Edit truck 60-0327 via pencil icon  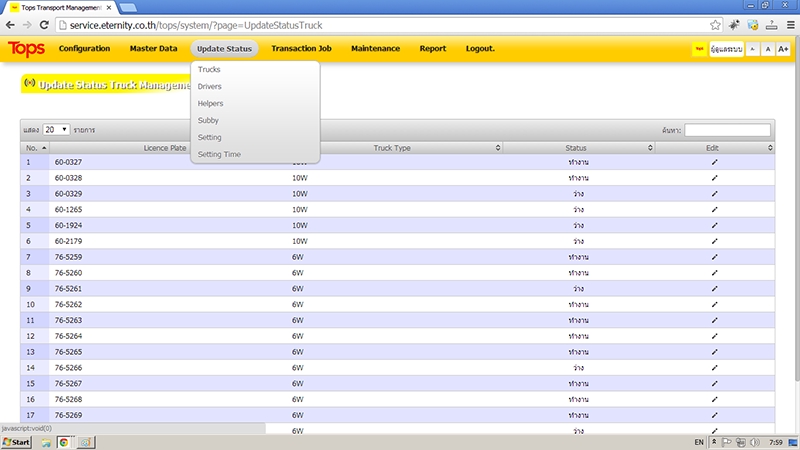point(714,162)
